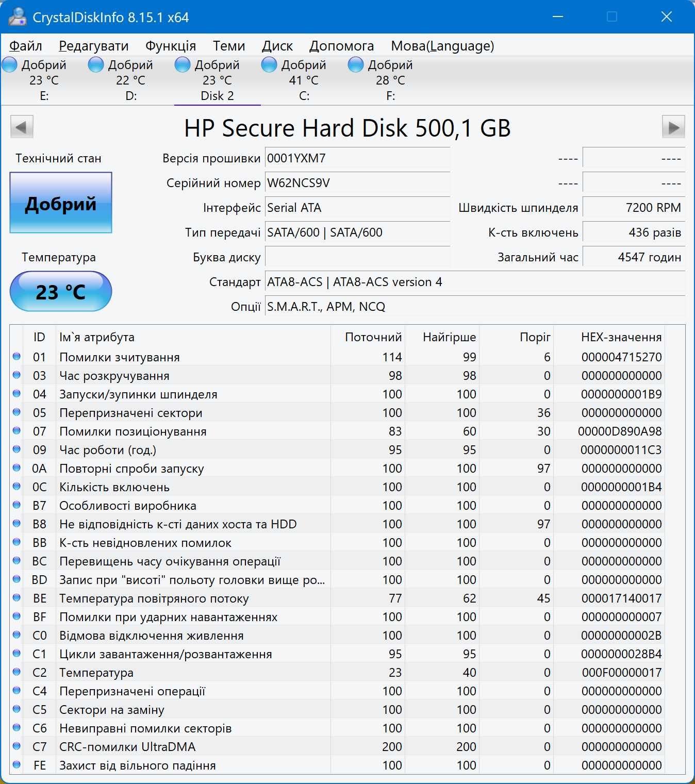Click the Добрий health status button
695x784 pixels.
(61, 203)
